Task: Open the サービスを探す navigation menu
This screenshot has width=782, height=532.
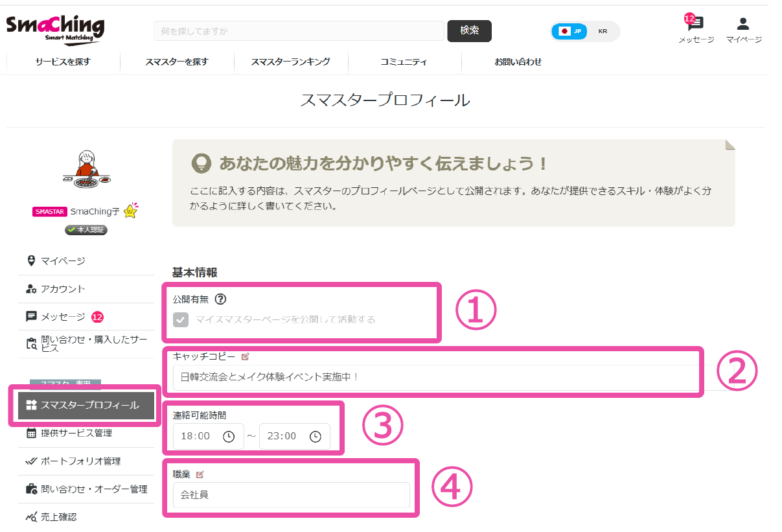Action: pos(63,62)
